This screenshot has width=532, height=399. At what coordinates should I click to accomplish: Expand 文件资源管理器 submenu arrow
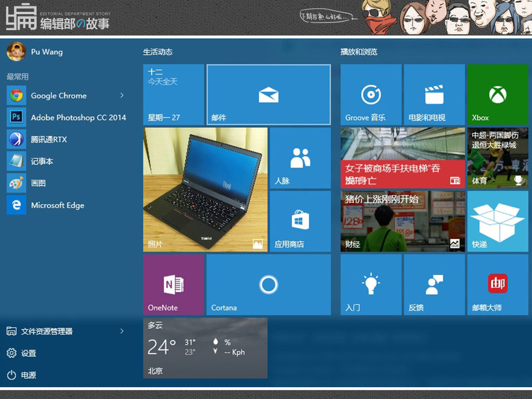coord(122,331)
